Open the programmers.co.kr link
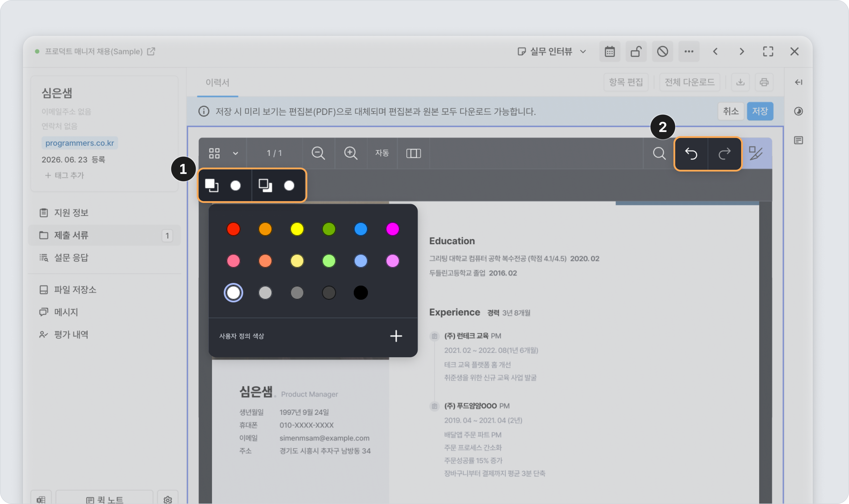849x504 pixels. [x=80, y=143]
